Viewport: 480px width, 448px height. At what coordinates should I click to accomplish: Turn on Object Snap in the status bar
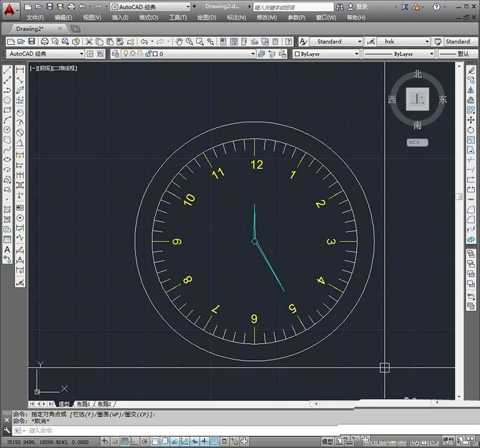tap(155, 441)
